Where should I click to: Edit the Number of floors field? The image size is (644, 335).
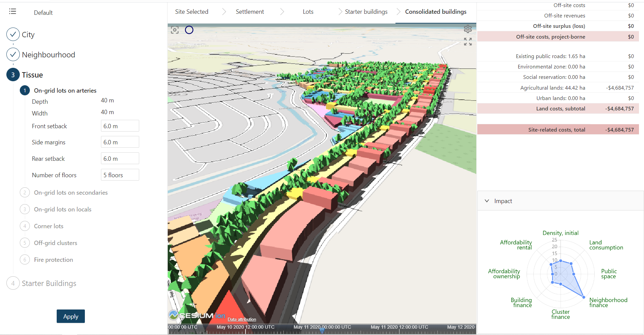pos(120,175)
